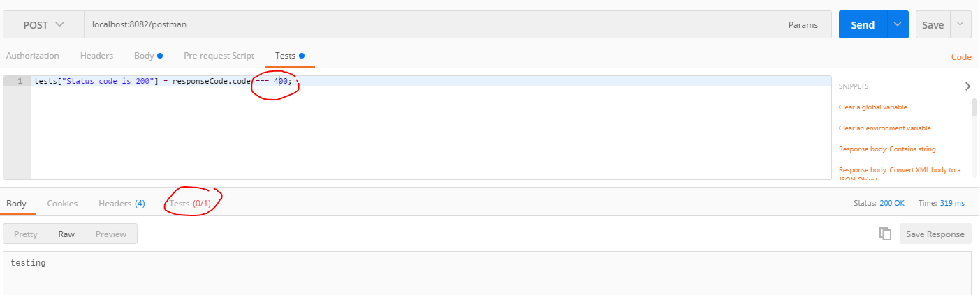Open the Save options dropdown arrow

tap(960, 24)
